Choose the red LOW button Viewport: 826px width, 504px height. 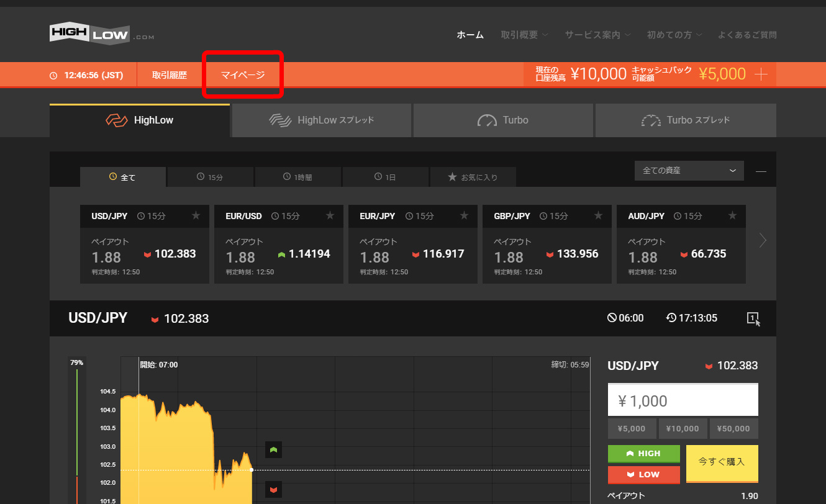click(643, 475)
